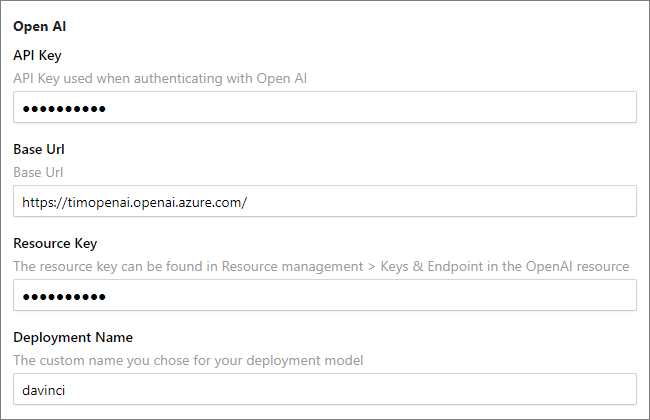Click the gray 'Base Url' description text
Viewport: 650px width, 420px height.
tap(38, 172)
